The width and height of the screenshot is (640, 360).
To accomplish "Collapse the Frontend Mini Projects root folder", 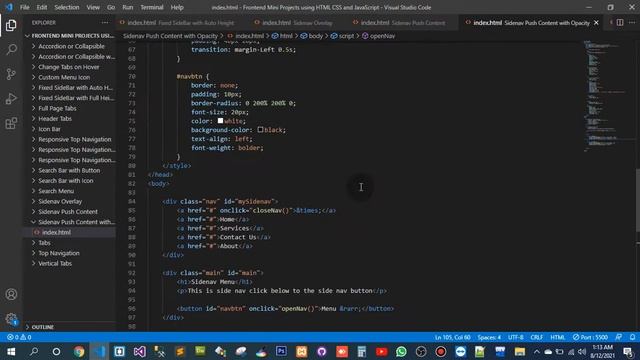I will (69, 36).
